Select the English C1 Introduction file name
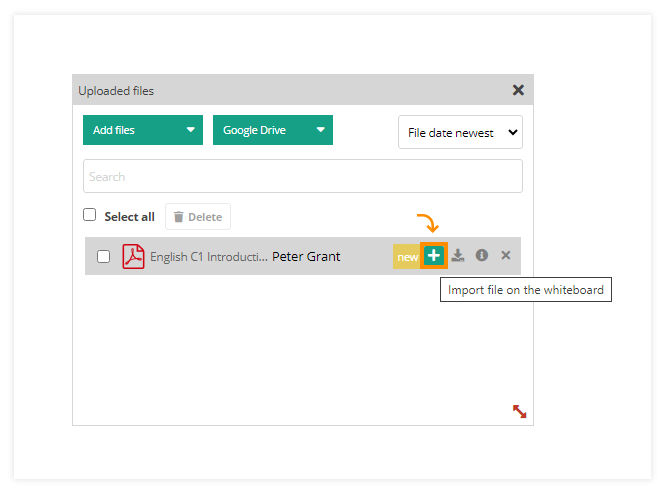Screen dimensions: 665x494 (208, 257)
